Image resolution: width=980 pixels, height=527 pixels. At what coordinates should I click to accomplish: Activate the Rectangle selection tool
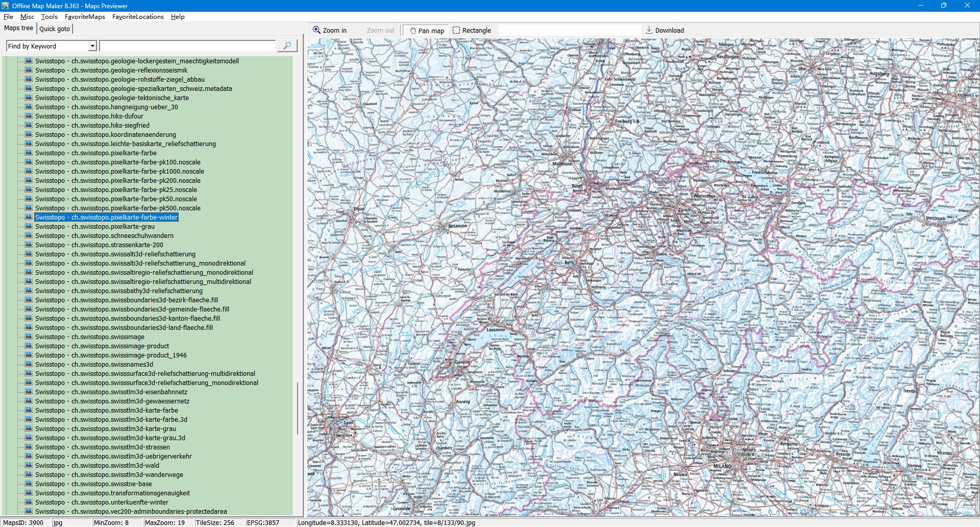tap(471, 31)
